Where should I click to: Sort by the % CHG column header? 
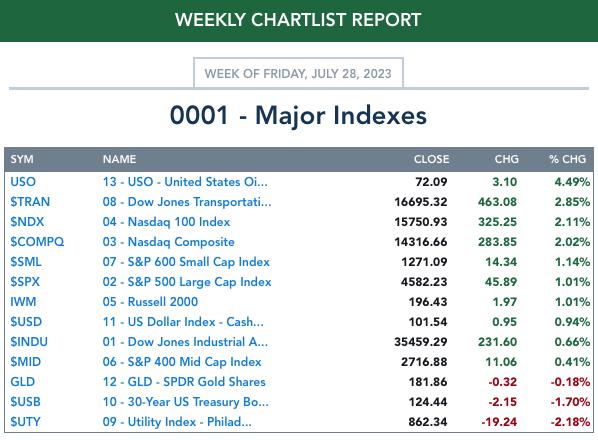pos(567,159)
